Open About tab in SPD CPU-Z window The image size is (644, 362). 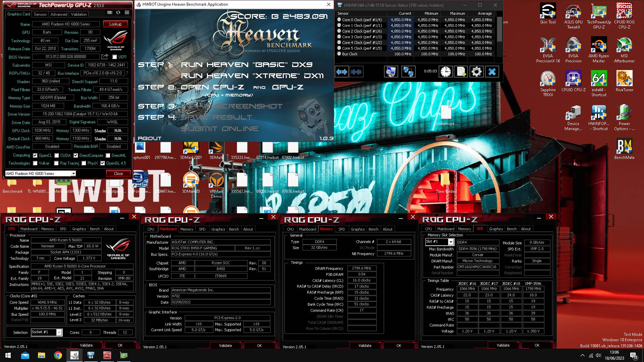point(526,229)
